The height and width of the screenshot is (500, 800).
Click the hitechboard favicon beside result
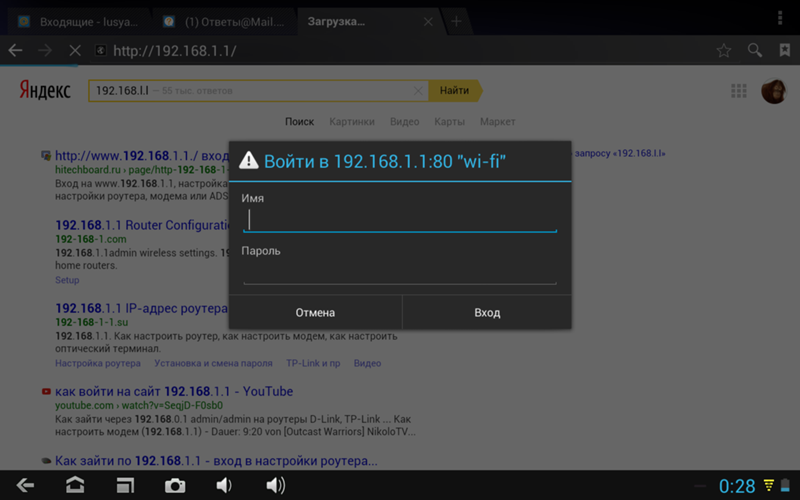click(46, 156)
